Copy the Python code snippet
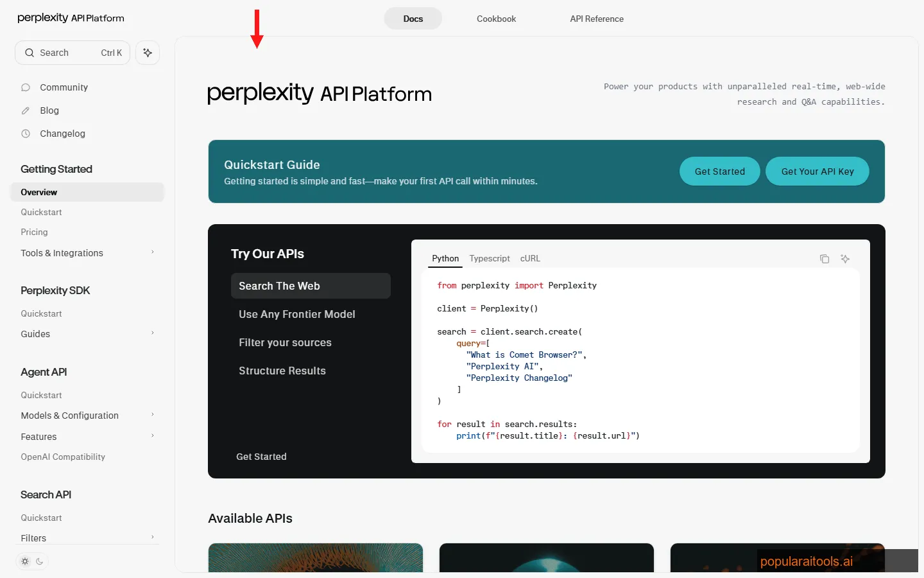Viewport: 924px width, 578px height. click(825, 258)
